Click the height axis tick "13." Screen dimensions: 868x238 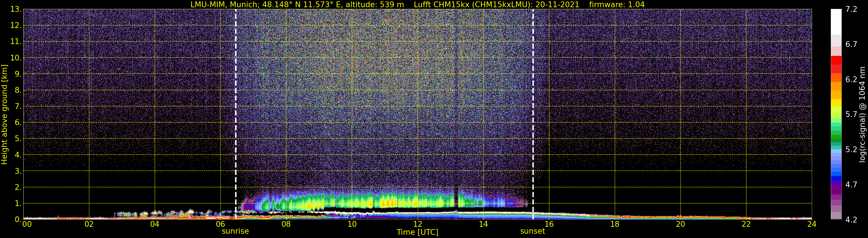[x=16, y=9]
